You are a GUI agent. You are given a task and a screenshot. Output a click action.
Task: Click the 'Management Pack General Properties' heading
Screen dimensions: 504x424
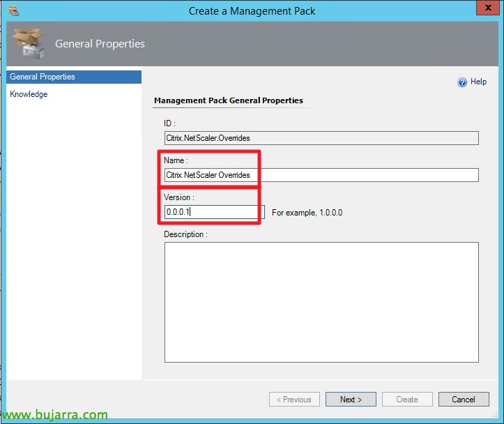(x=229, y=100)
